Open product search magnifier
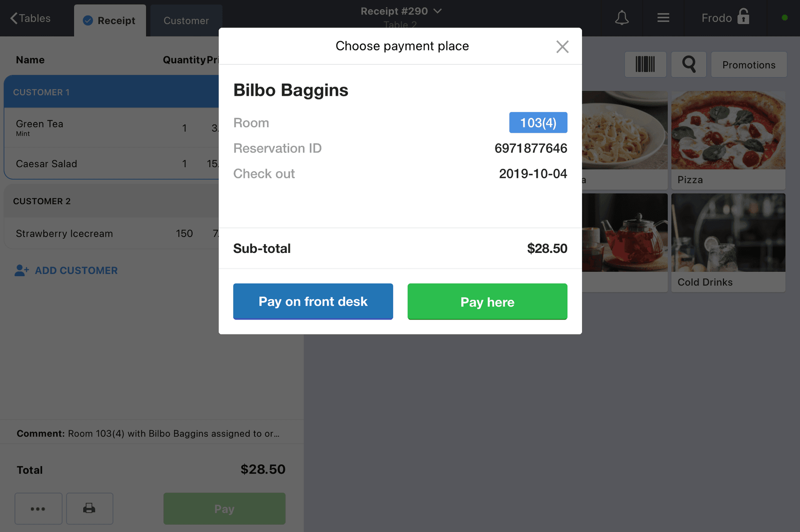 tap(689, 65)
